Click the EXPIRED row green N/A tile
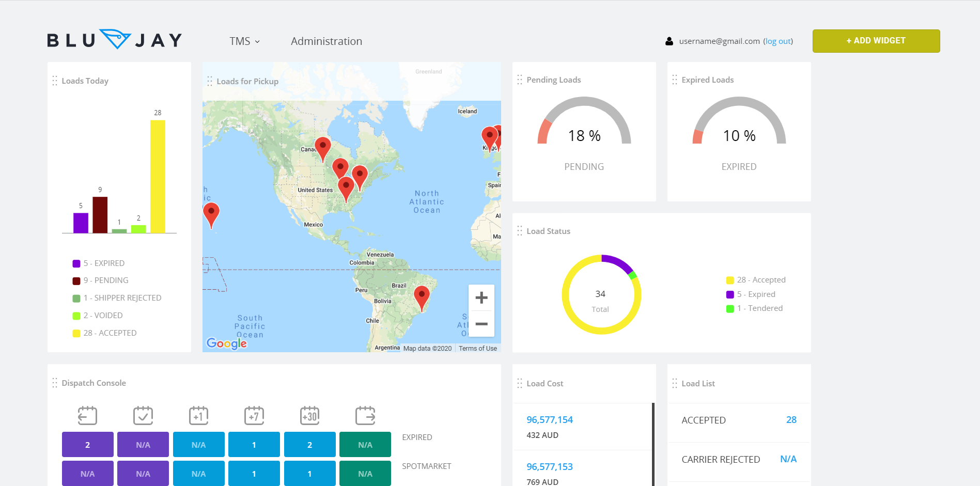 [365, 445]
